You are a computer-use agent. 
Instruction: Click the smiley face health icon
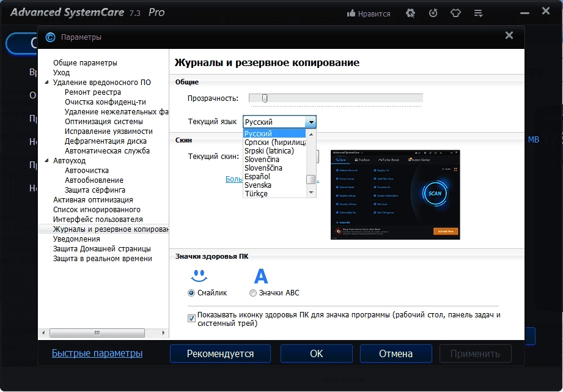point(199,276)
